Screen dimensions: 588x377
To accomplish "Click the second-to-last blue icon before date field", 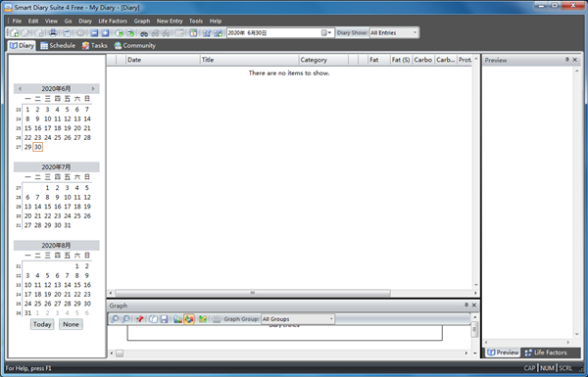I will pos(207,33).
